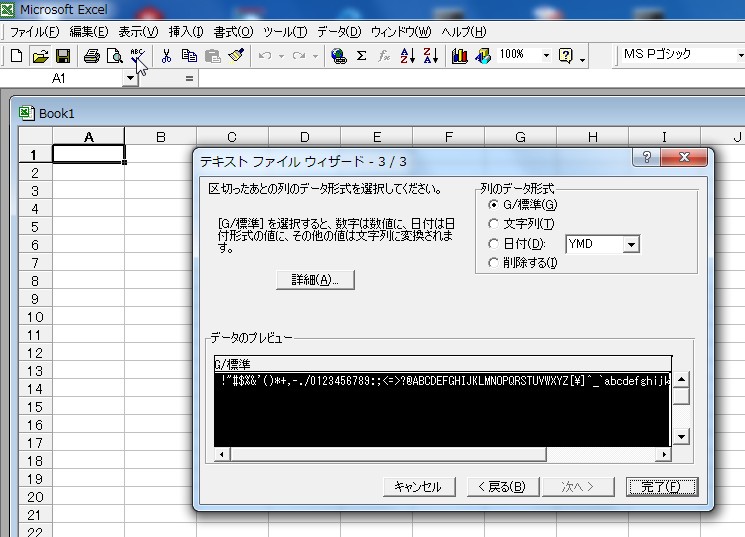Click the G/標準 preview column header

pyautogui.click(x=443, y=364)
